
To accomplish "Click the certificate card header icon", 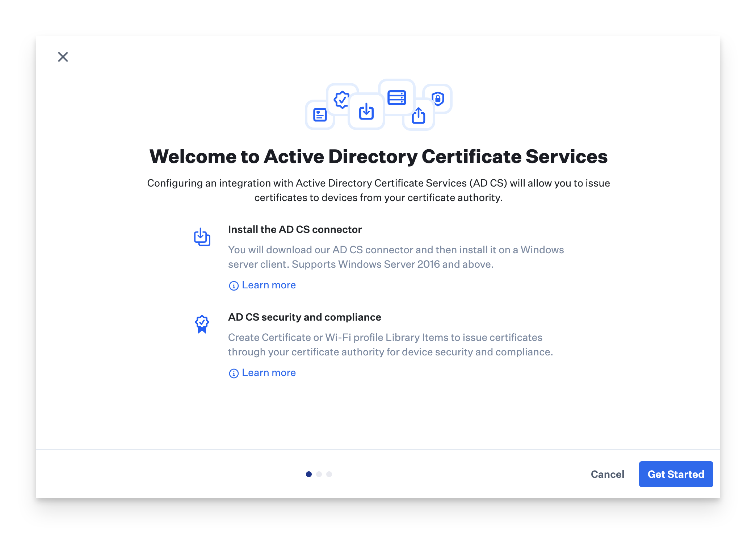I will 320,115.
